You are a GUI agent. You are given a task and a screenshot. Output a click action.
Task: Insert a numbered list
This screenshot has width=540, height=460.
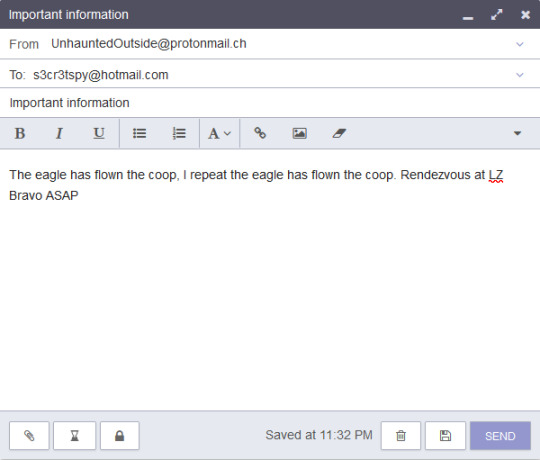tap(179, 133)
